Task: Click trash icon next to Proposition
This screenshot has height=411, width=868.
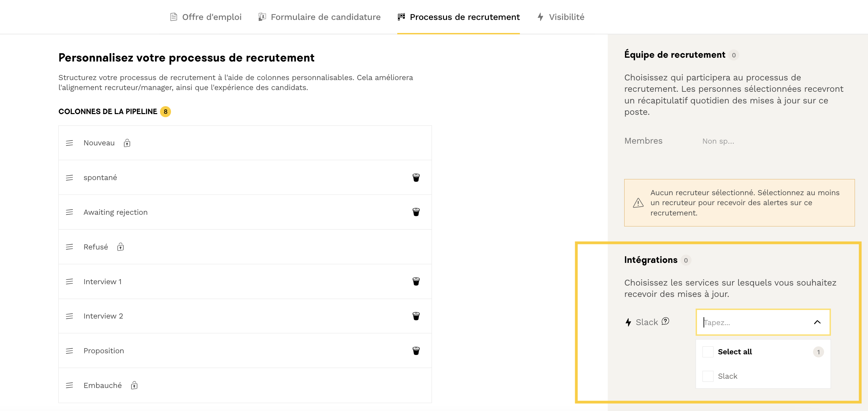Action: click(x=416, y=351)
